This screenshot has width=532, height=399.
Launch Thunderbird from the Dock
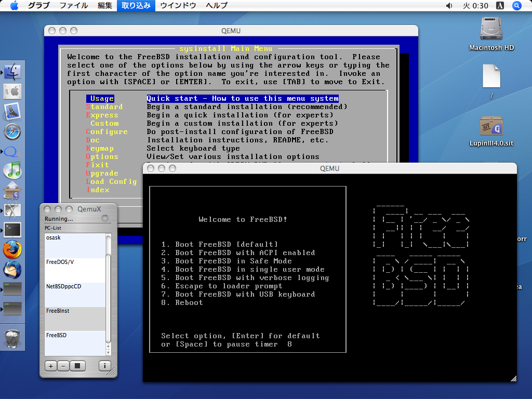[12, 270]
